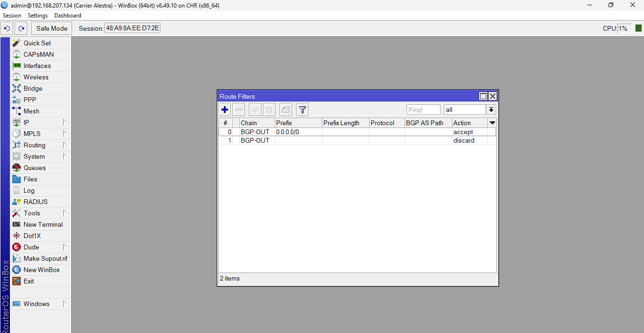The image size is (644, 333).
Task: Click the disable rule X icon
Action: pos(269,110)
